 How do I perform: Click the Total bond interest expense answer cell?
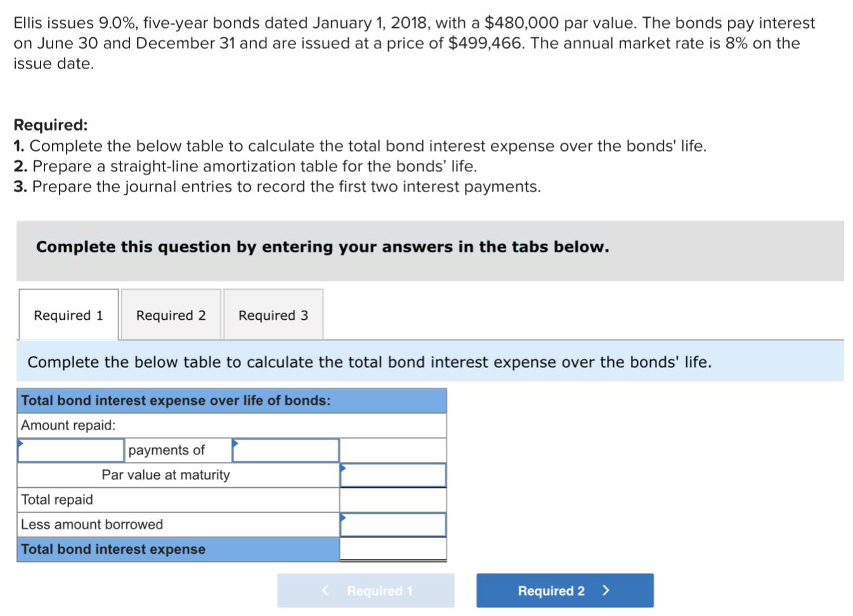click(392, 549)
